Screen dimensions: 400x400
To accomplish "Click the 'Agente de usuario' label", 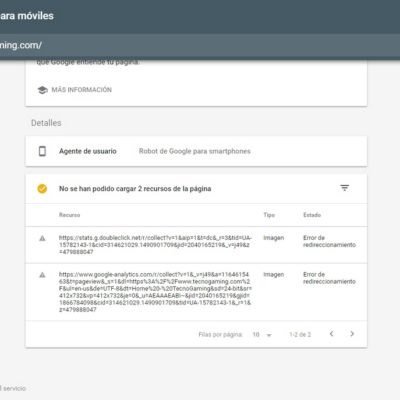I will tap(88, 151).
